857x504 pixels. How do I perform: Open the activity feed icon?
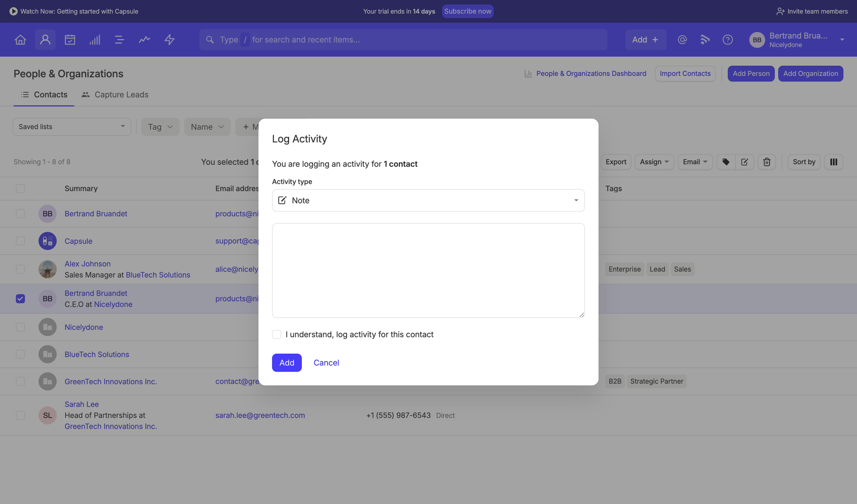pyautogui.click(x=705, y=40)
